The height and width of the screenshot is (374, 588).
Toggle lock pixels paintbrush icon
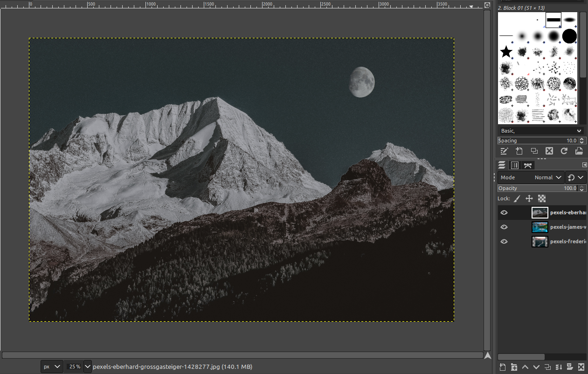pos(517,198)
